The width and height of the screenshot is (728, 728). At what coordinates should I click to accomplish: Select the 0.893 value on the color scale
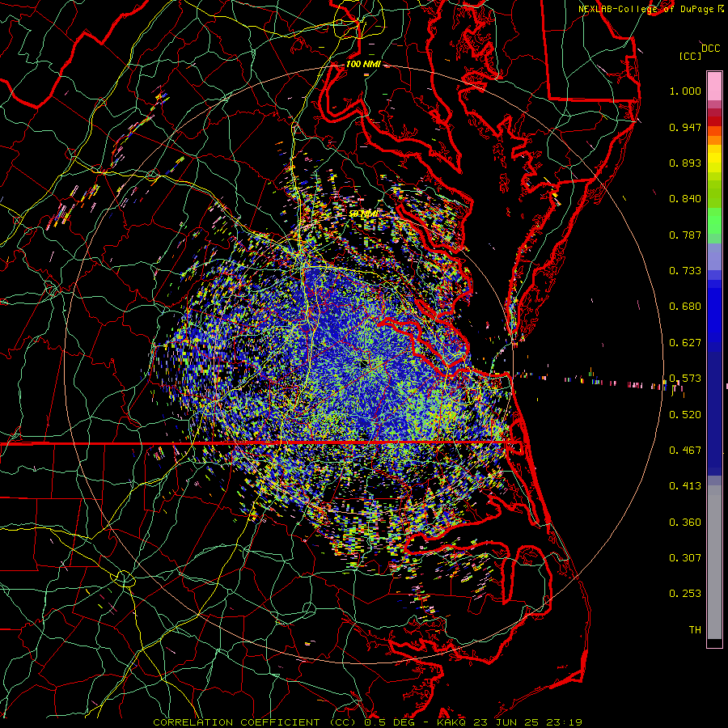[x=685, y=163]
